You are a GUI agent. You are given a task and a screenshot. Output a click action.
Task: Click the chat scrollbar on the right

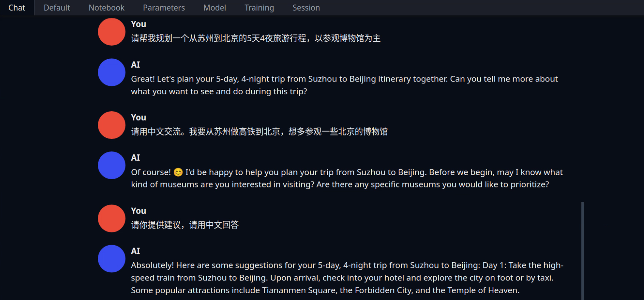point(583,251)
